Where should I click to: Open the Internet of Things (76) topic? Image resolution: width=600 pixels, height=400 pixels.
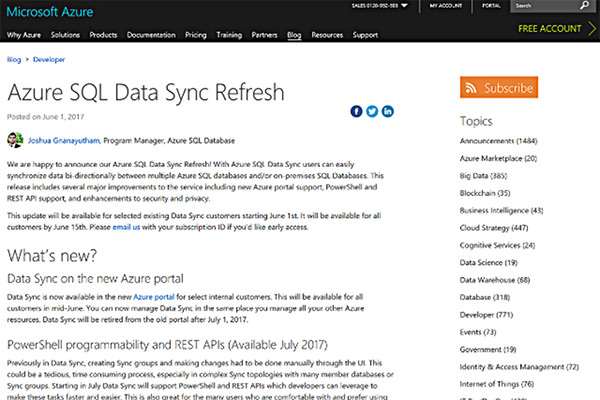[x=497, y=384]
